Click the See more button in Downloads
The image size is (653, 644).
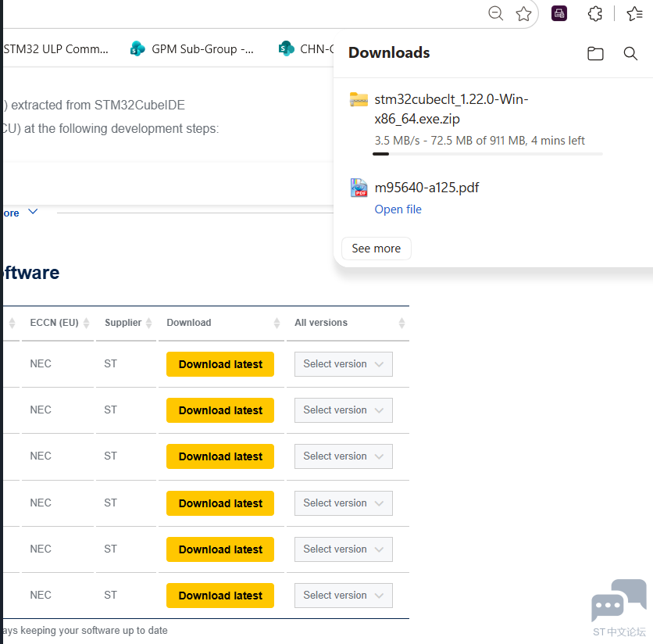[x=376, y=249]
